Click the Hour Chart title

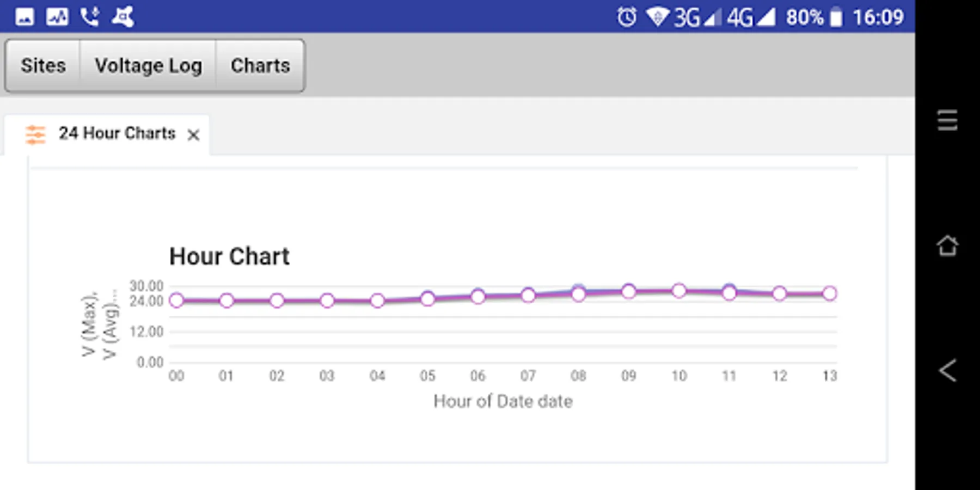tap(229, 256)
